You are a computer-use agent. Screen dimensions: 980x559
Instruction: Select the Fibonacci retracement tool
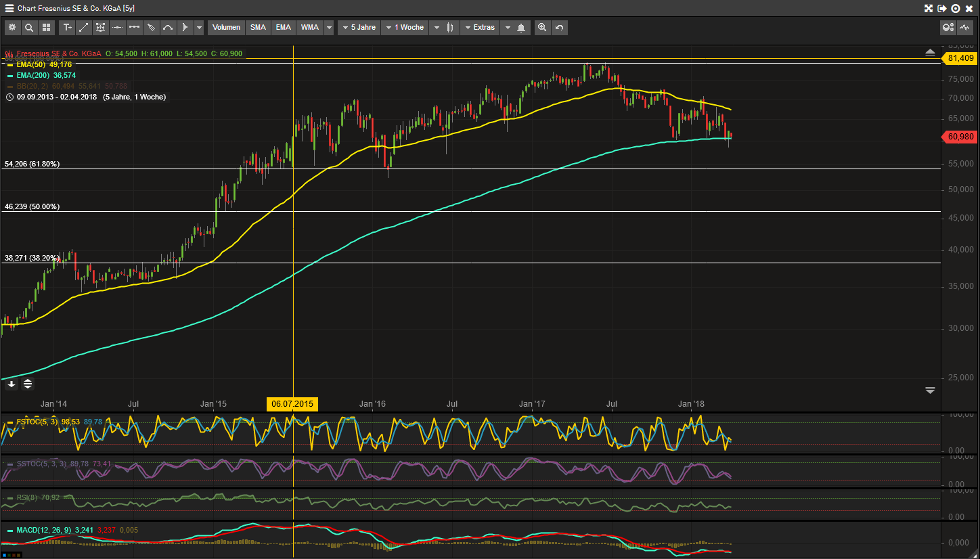pyautogui.click(x=100, y=27)
